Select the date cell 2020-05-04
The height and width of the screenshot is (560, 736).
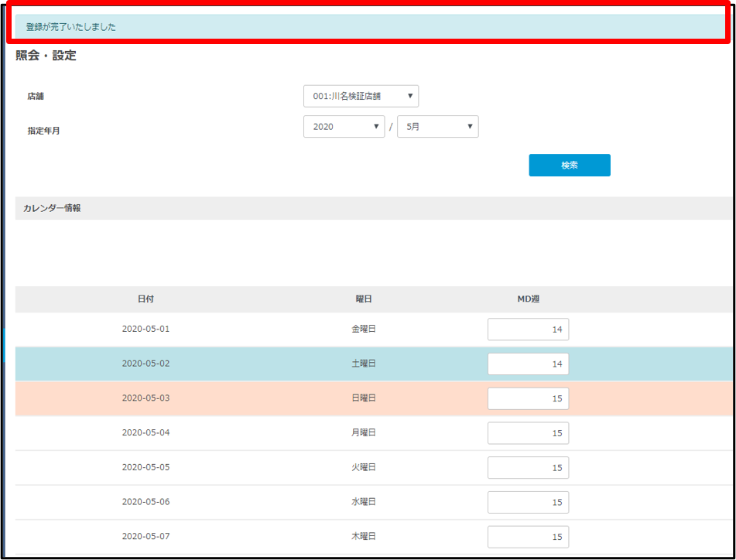click(x=145, y=432)
